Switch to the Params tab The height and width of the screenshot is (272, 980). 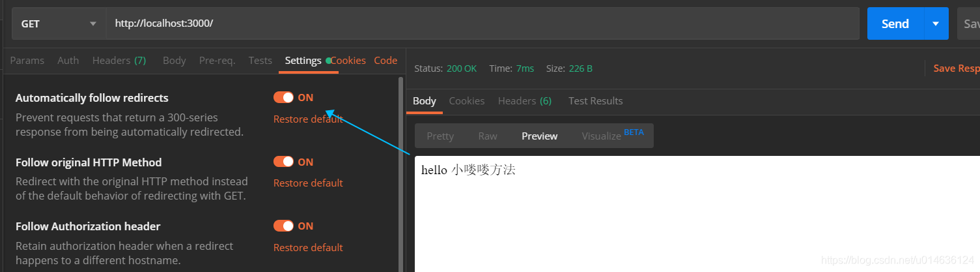(x=27, y=60)
